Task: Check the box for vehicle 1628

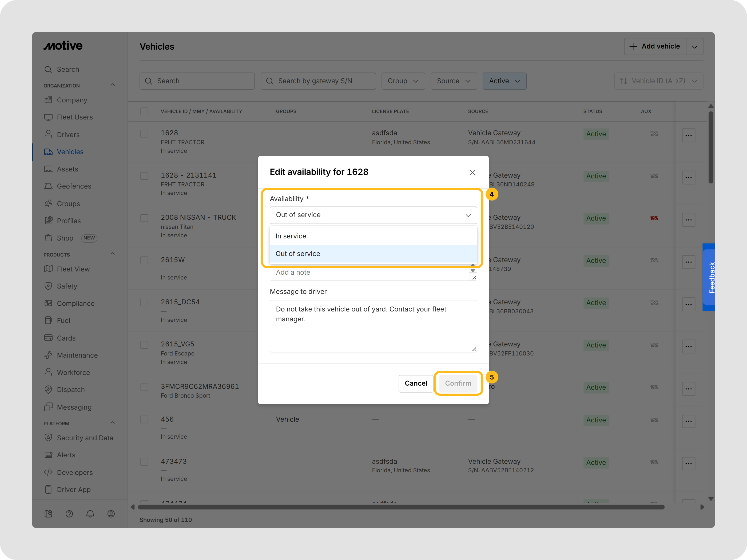Action: pos(144,134)
